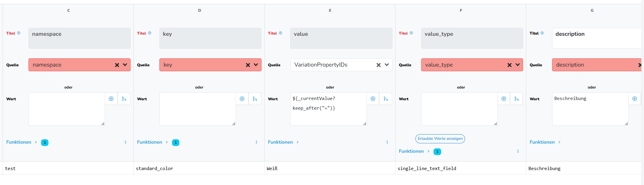Click the plus icon beside key Wert field
Image resolution: width=644 pixels, height=185 pixels.
tap(242, 99)
